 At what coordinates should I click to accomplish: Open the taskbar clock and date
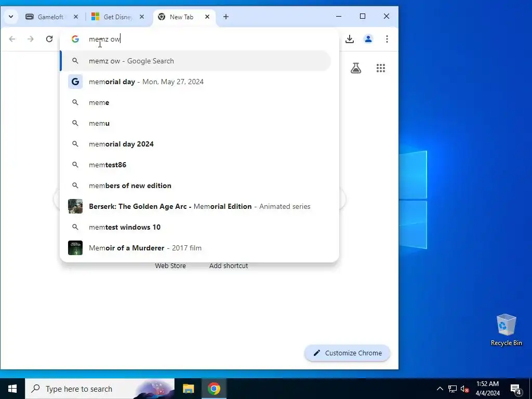[x=487, y=389]
